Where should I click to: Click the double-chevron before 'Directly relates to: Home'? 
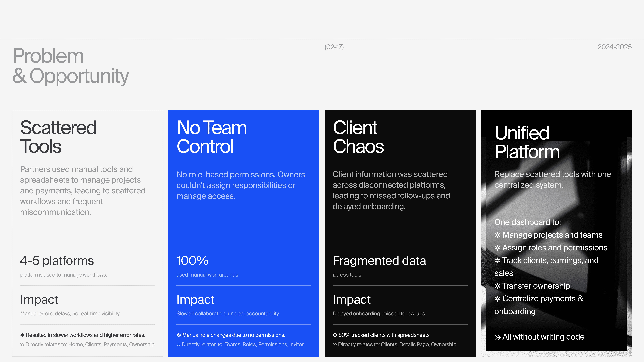22,345
